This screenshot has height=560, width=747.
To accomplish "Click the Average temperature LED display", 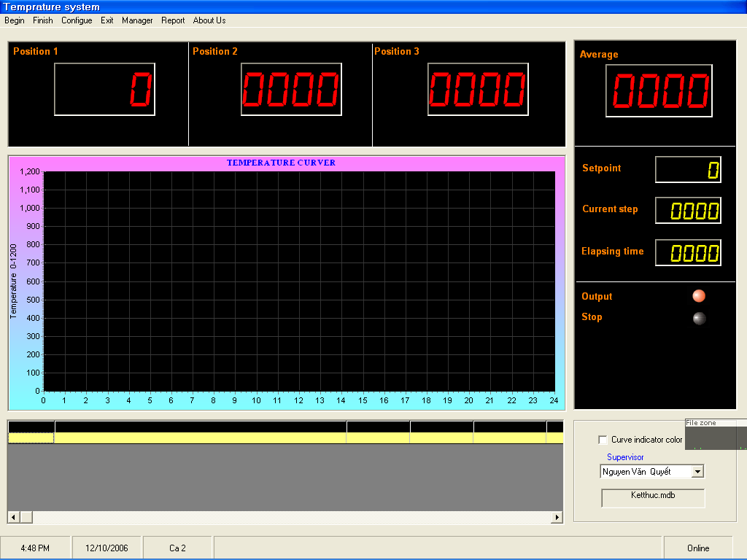I will [659, 90].
